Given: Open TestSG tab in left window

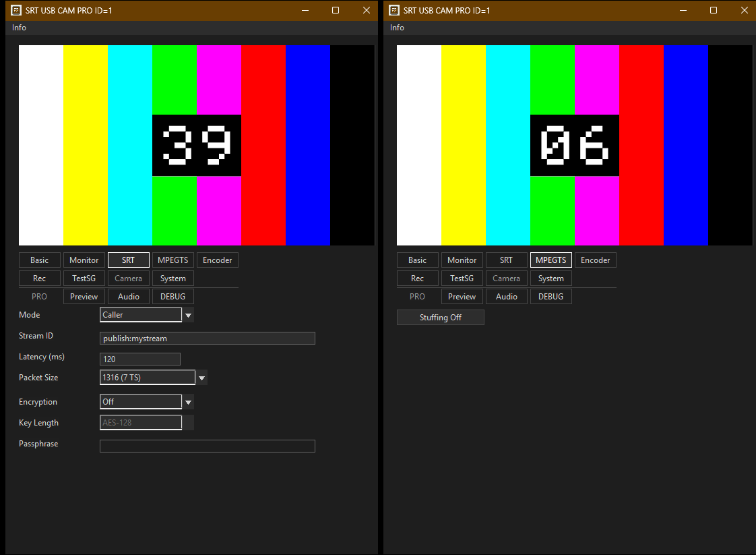Looking at the screenshot, I should [x=84, y=279].
